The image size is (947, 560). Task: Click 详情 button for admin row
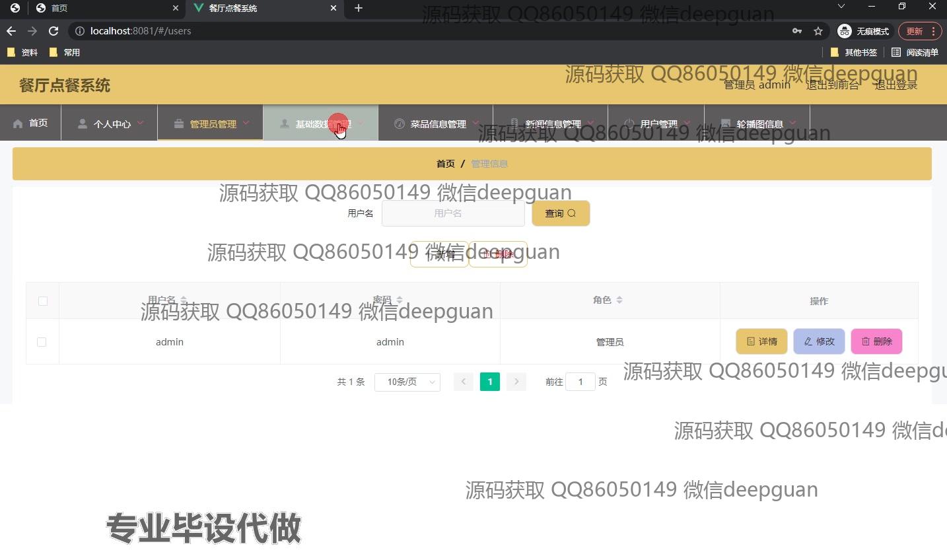pyautogui.click(x=761, y=341)
